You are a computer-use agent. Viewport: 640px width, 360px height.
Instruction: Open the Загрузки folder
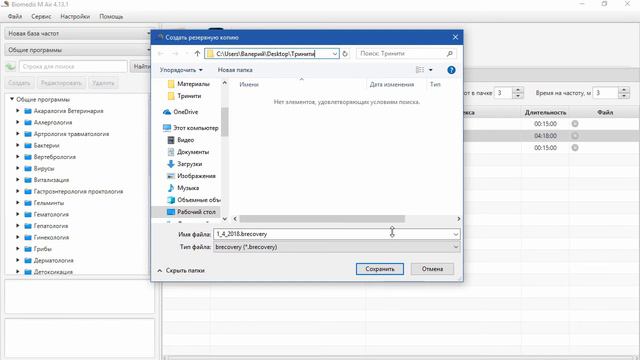184,164
